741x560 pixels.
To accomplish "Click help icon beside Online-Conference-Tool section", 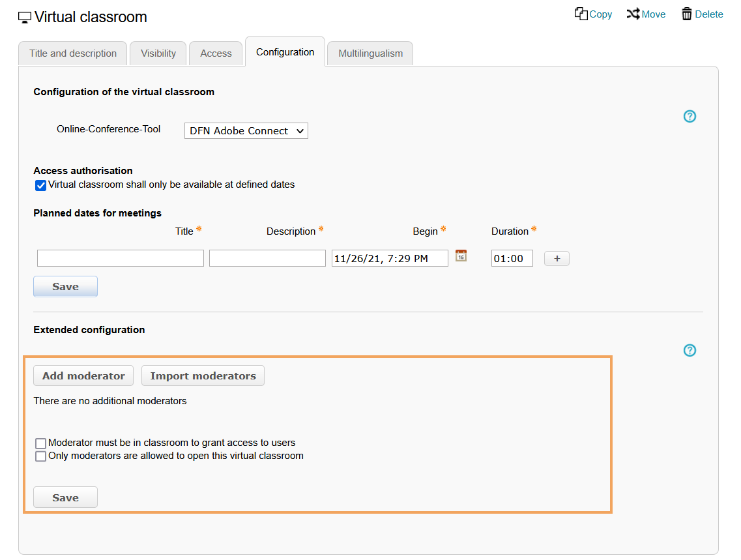I will click(x=690, y=117).
